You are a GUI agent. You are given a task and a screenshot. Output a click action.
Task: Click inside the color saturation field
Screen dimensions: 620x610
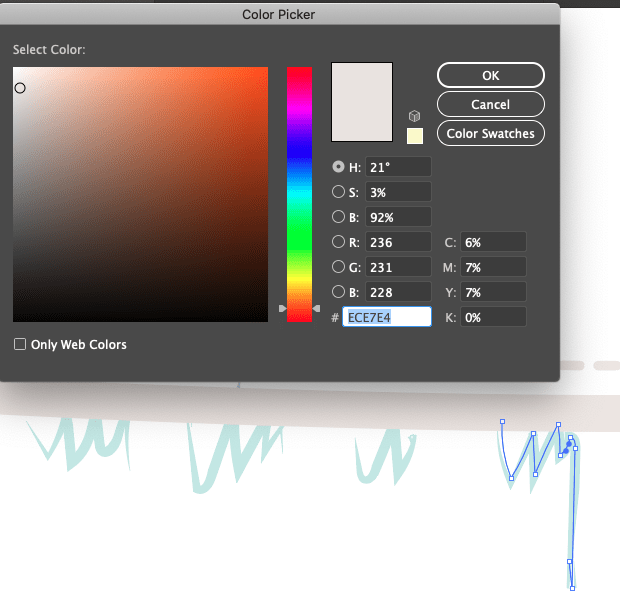tap(140, 194)
